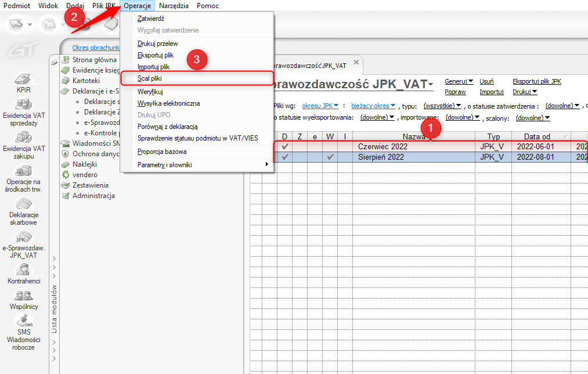588x374 pixels.
Task: Click the pin icon above module list
Action: pos(55,62)
